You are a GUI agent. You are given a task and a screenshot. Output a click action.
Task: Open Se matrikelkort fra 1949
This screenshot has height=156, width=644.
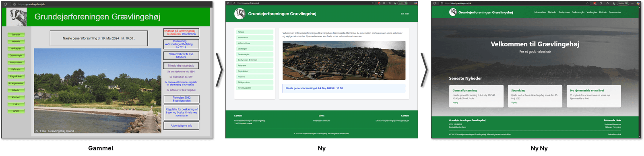coord(181,77)
